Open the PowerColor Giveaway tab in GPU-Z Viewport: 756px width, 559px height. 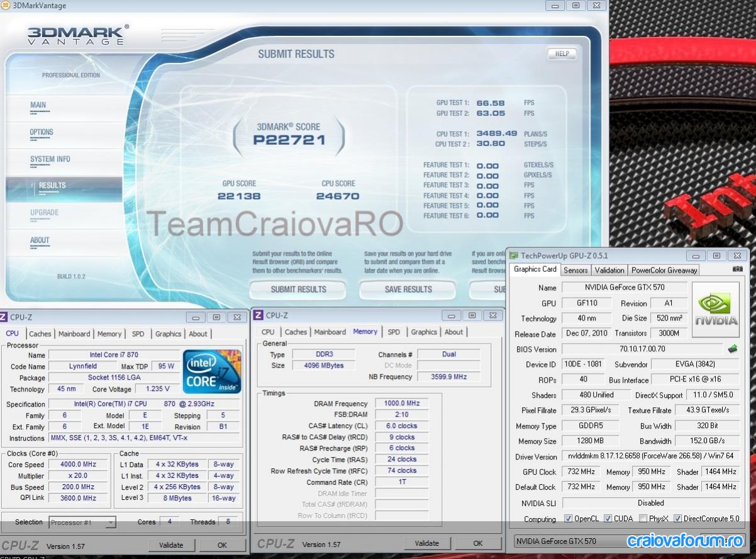click(x=664, y=270)
